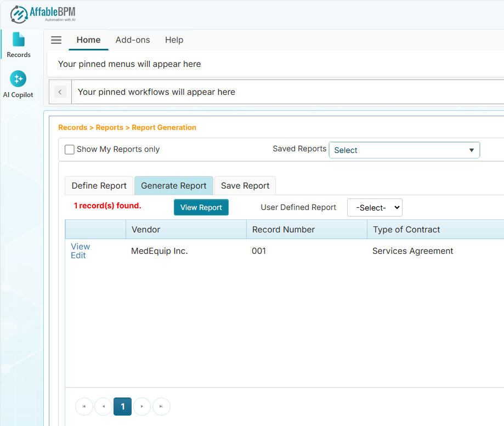Go to previous page of results

103,406
